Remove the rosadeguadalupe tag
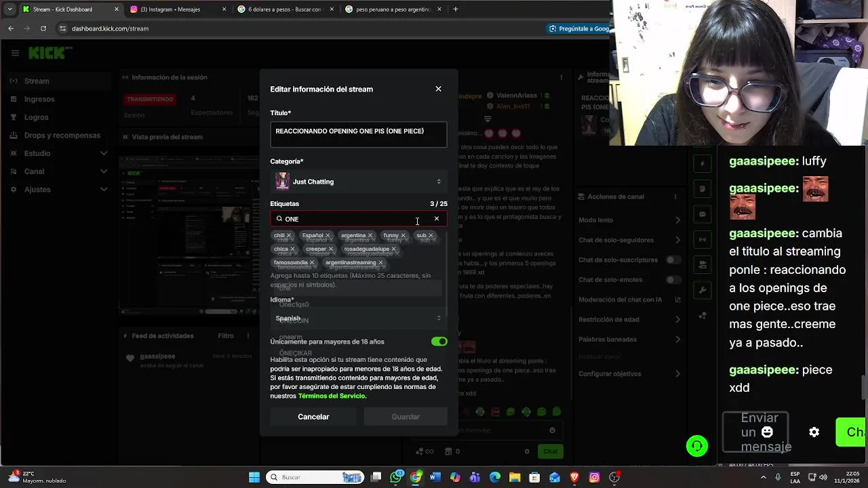 click(393, 249)
